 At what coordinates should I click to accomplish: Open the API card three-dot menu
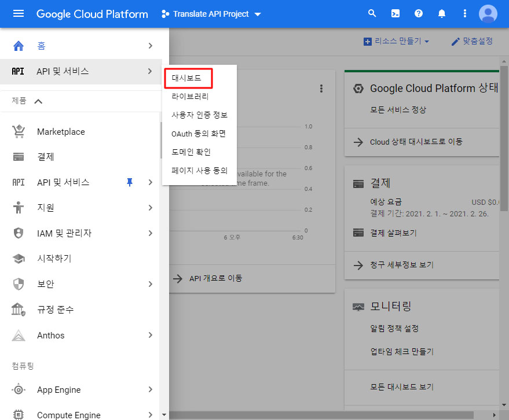[x=321, y=89]
